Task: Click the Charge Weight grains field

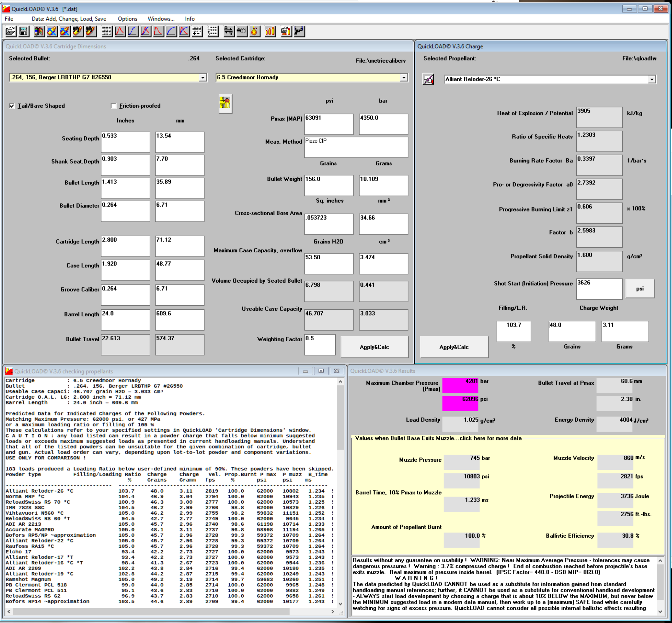Action: (572, 331)
